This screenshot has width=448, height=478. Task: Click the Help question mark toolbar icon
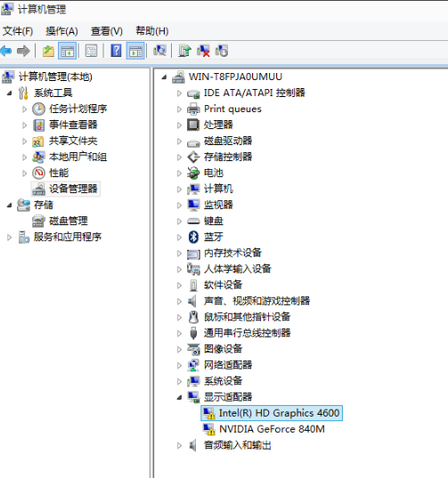[x=116, y=51]
